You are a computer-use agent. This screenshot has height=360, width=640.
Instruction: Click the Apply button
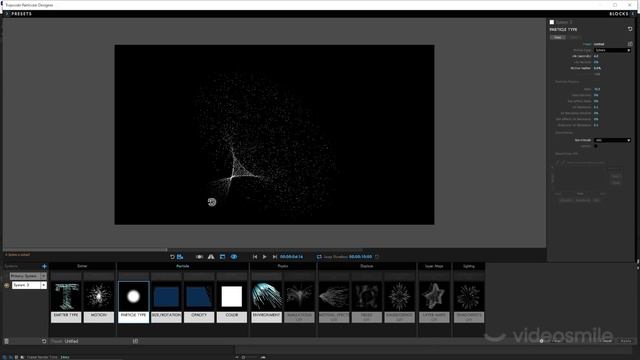click(x=626, y=341)
